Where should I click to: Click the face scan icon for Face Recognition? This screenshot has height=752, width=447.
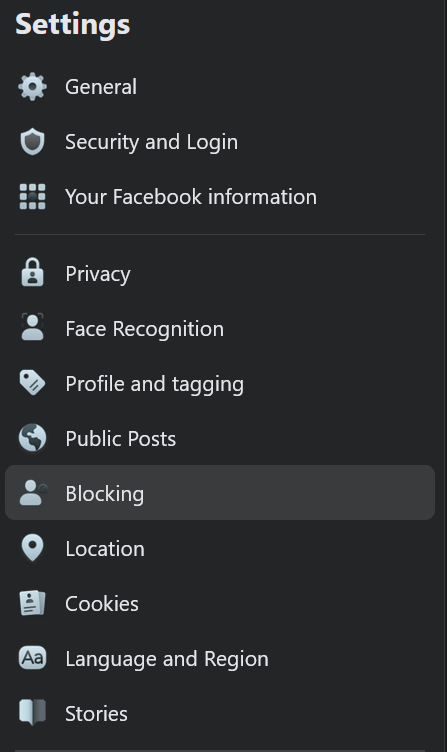point(33,327)
